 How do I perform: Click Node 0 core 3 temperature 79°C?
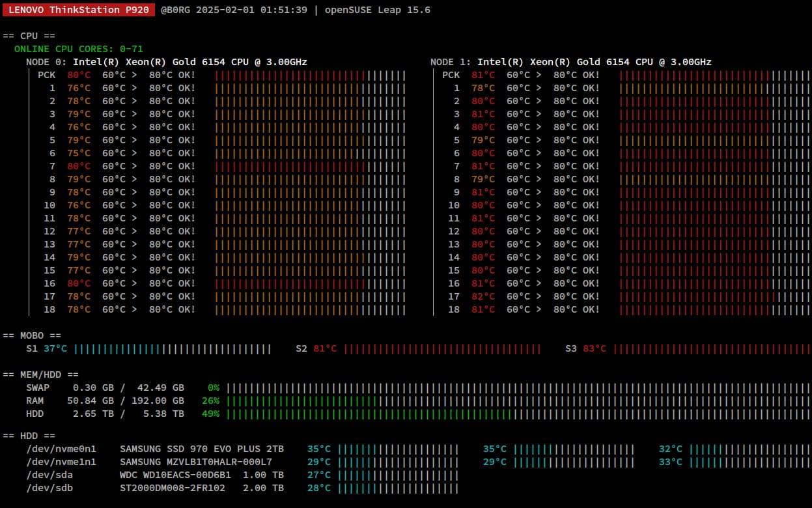79,114
